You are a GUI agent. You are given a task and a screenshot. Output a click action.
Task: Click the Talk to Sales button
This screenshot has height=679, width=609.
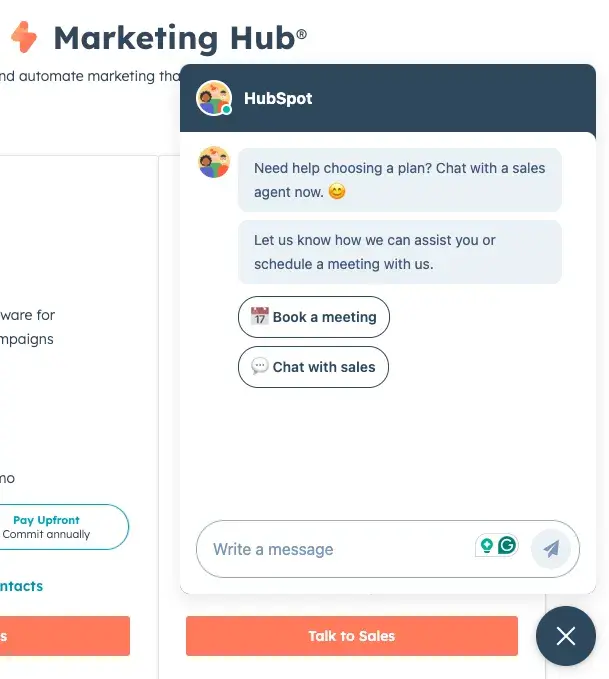(x=352, y=636)
